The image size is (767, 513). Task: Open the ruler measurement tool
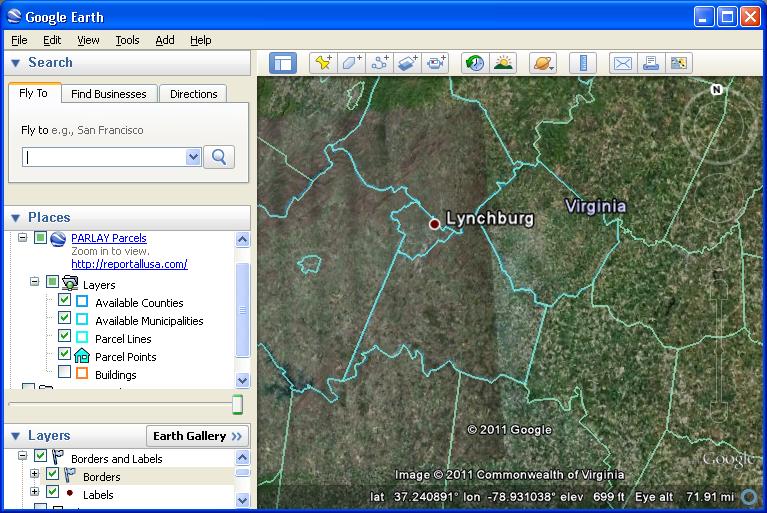click(583, 63)
